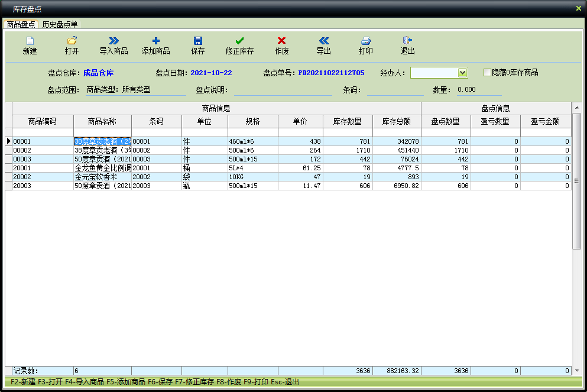Open the 经办人 dropdown list
The height and width of the screenshot is (392, 587).
(463, 73)
